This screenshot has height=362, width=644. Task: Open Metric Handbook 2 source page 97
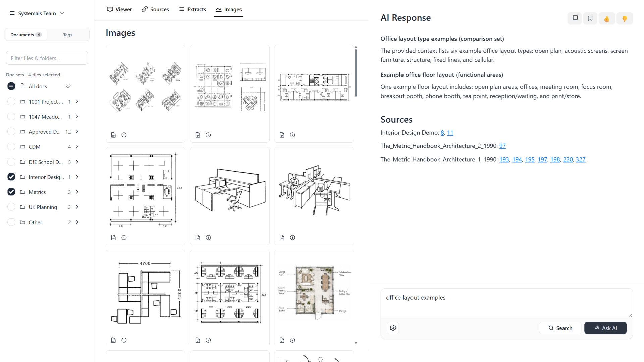point(502,146)
